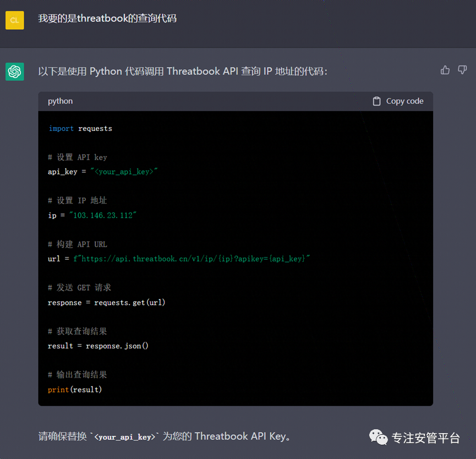This screenshot has height=459, width=476.
Task: Click the assistant intro sentence about Python 代码
Action: coord(183,72)
